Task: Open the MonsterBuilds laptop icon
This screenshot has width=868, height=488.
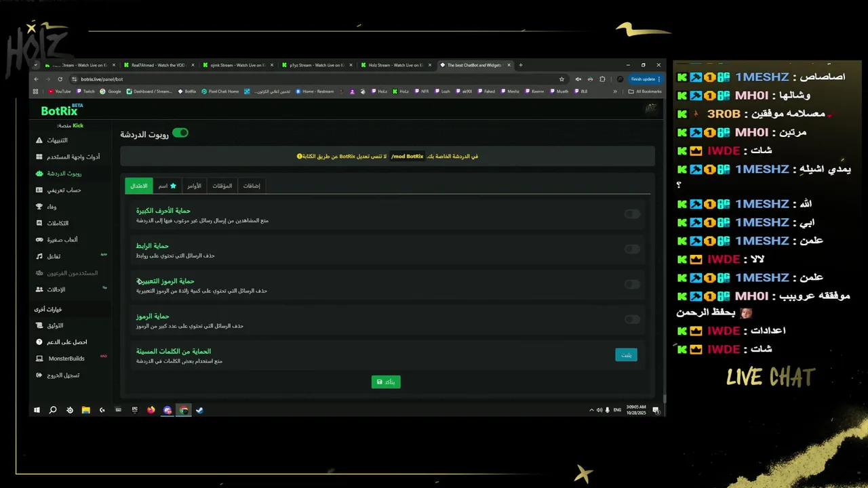Action: (39, 359)
